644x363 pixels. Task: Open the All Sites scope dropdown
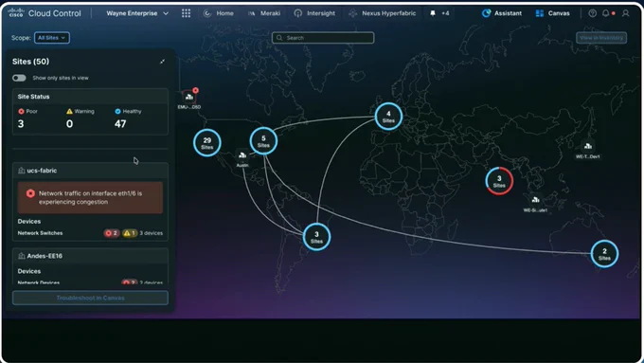tap(52, 37)
